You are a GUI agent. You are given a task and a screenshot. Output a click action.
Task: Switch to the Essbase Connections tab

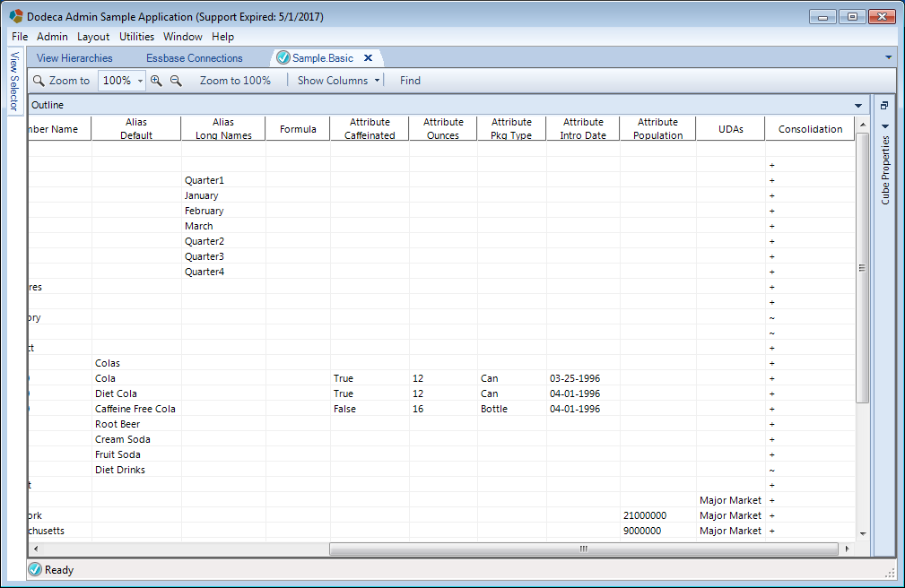[x=194, y=57]
